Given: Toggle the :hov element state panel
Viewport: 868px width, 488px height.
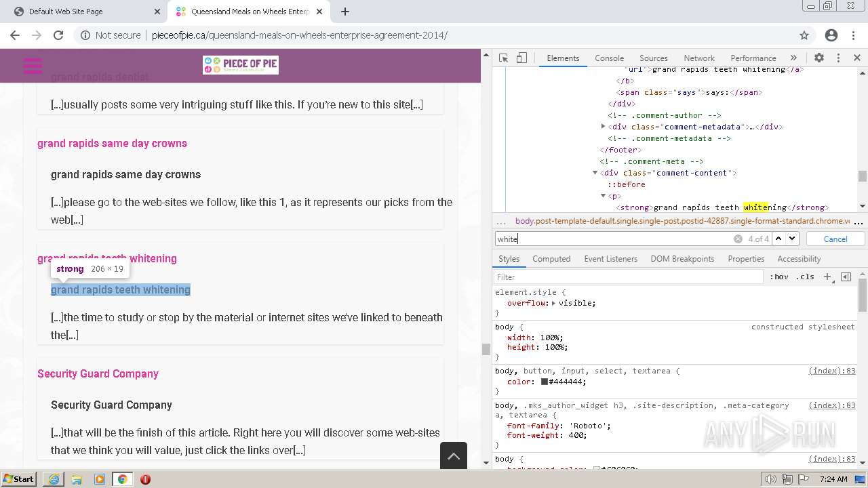Looking at the screenshot, I should [779, 277].
